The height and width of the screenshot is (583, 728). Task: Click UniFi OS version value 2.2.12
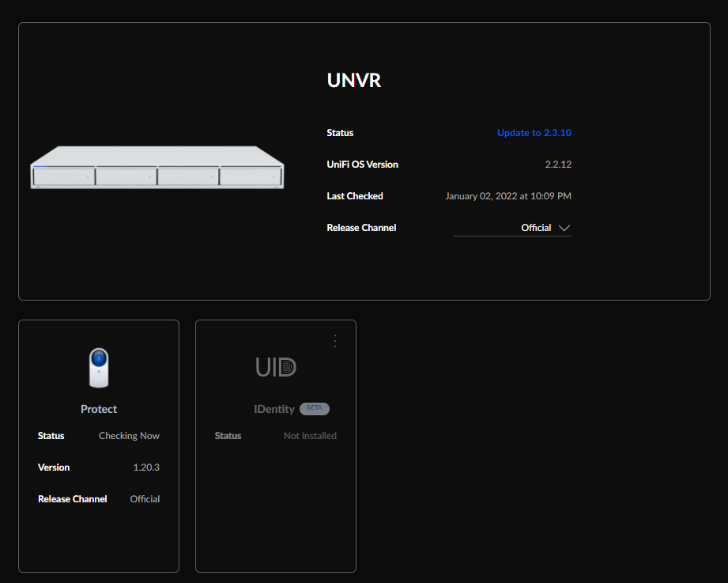pyautogui.click(x=558, y=165)
